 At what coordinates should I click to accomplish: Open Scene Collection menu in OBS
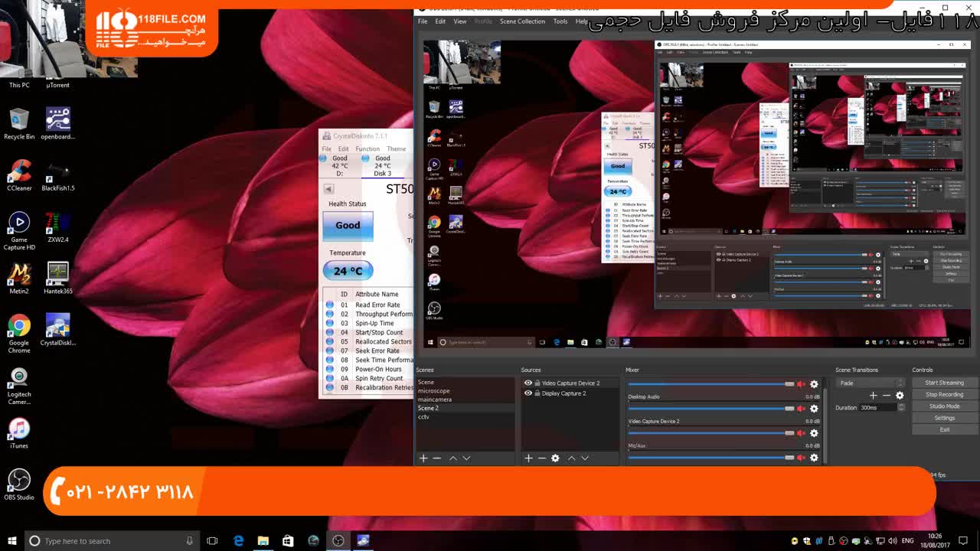point(522,21)
